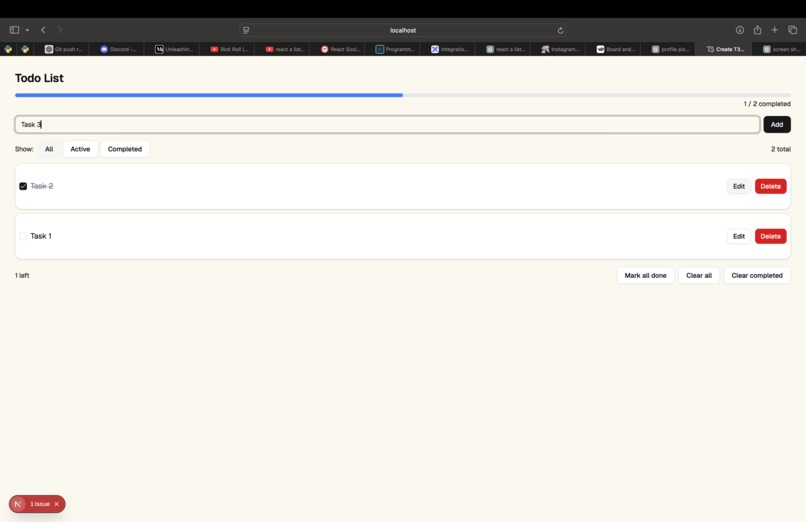Click the Task 2 strikethrough text
Viewport: 806px width, 522px height.
[42, 186]
